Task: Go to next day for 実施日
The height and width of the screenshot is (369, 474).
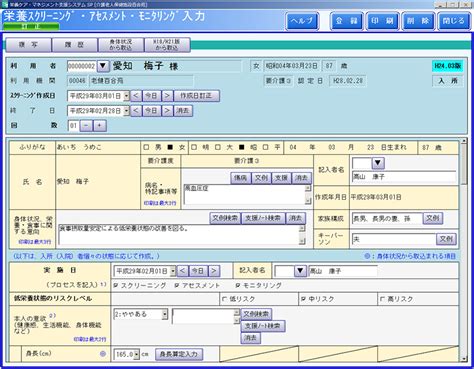Action: [x=214, y=271]
